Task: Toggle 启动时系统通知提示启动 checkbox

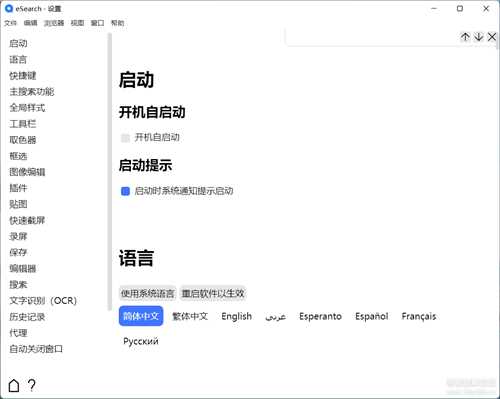Action: (x=125, y=191)
